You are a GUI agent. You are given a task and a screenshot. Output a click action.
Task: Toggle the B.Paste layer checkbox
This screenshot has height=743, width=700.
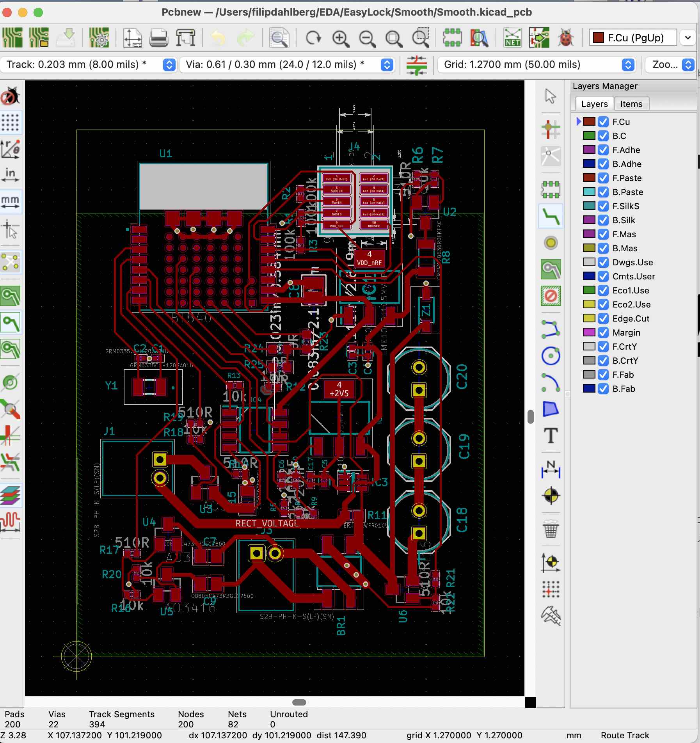coord(603,192)
